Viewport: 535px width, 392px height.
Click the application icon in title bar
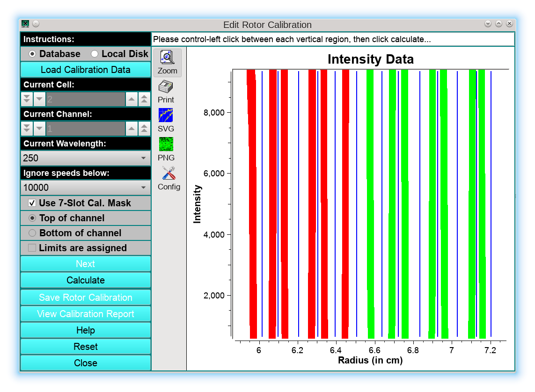25,24
